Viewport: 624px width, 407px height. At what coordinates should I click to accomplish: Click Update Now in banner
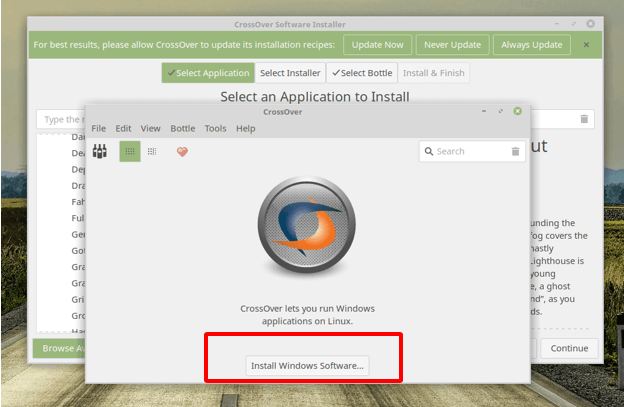[377, 45]
